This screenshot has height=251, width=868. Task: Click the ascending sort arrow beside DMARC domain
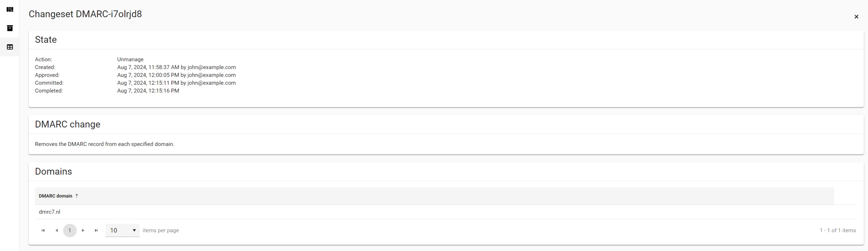tap(77, 196)
